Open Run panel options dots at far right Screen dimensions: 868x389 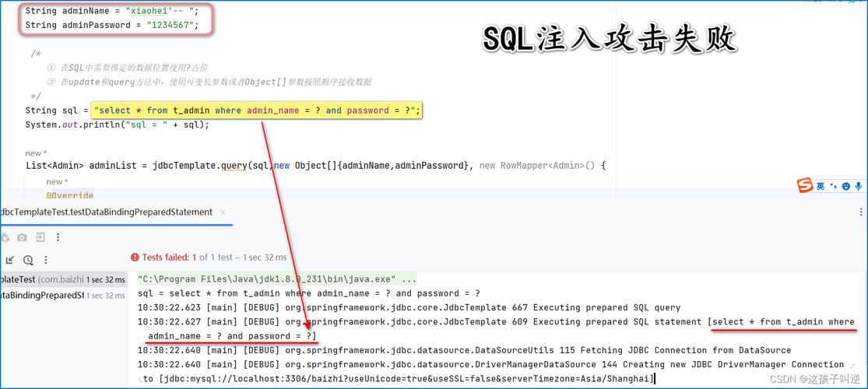tap(861, 212)
